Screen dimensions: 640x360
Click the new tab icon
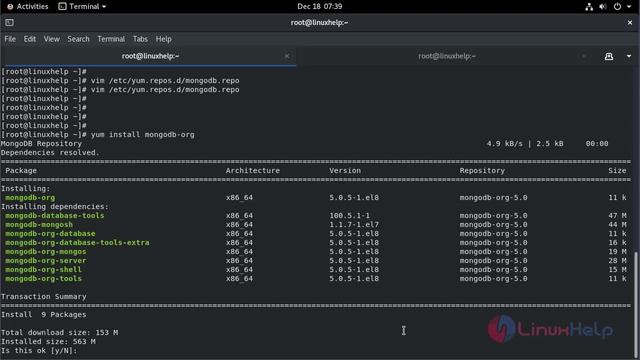coord(609,56)
